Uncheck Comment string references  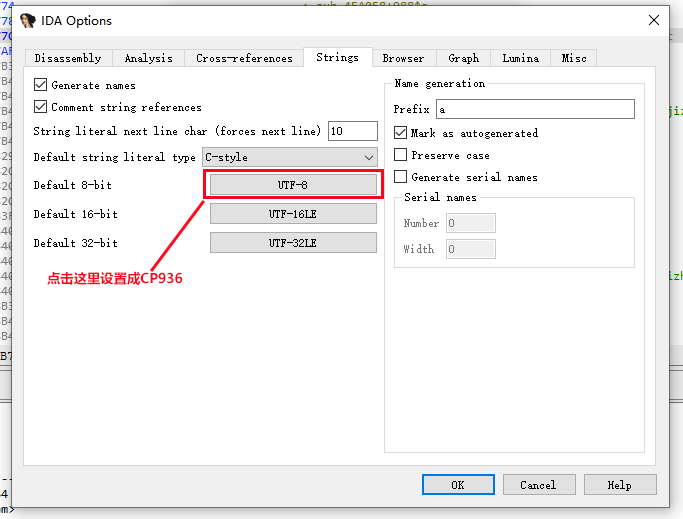[41, 106]
